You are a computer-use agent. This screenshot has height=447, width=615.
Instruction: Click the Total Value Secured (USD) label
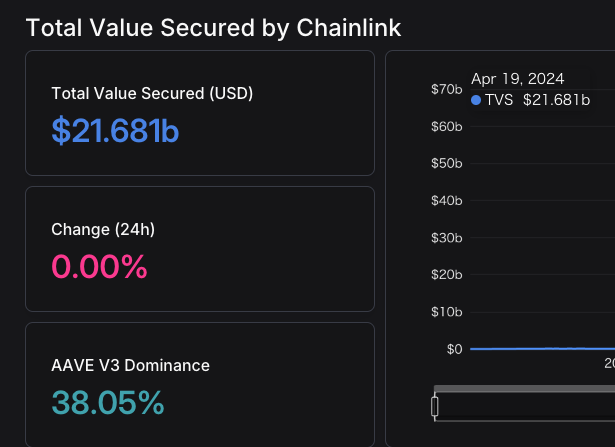[x=152, y=94]
